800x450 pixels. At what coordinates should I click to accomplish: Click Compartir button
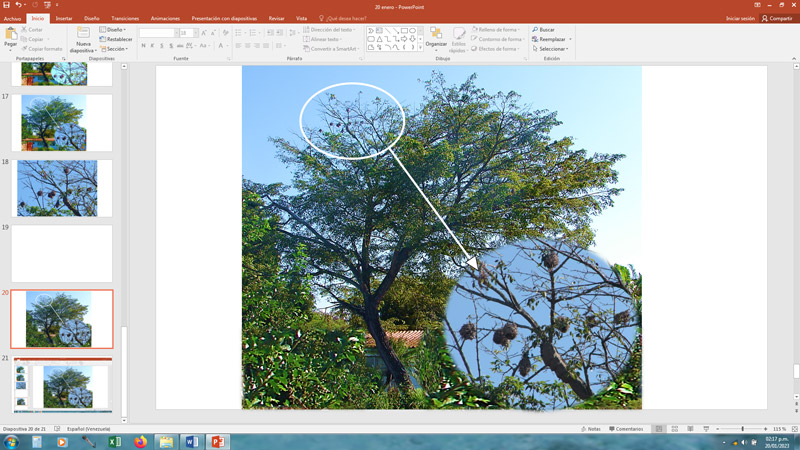(x=777, y=18)
